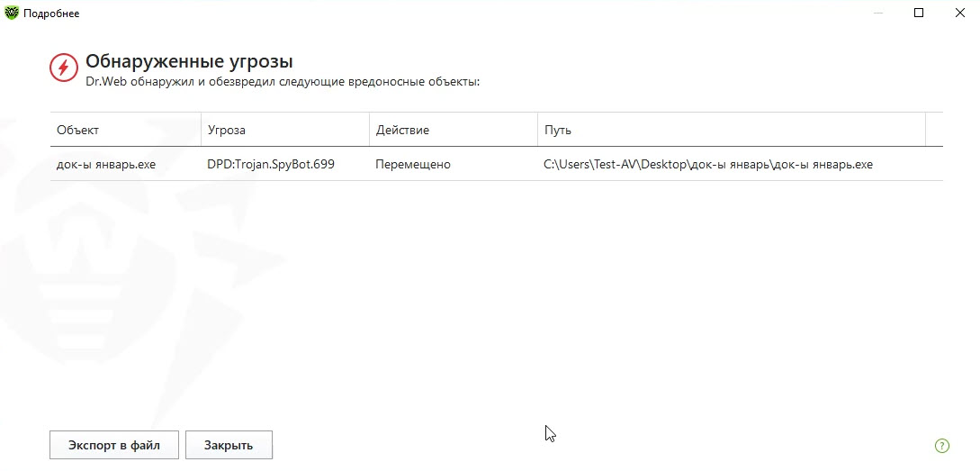The image size is (980, 471).
Task: Close the window with the X button
Action: pyautogui.click(x=959, y=13)
